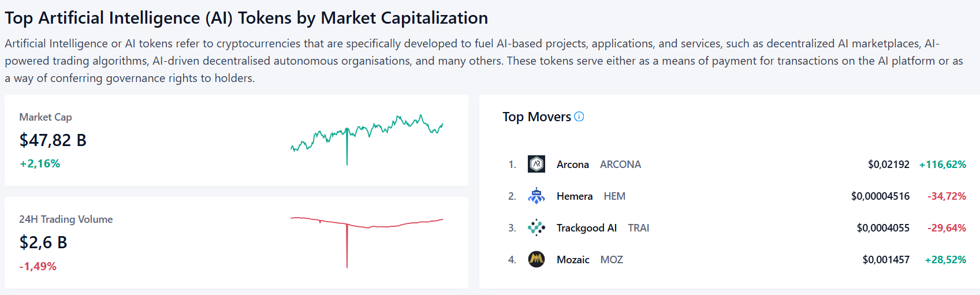Click the $47,82 B market cap value

point(53,140)
